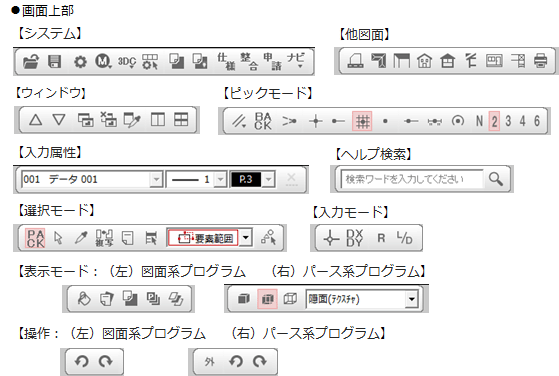559x376 pixels.
Task: Click undo in perspective program toolbar
Action: click(236, 361)
